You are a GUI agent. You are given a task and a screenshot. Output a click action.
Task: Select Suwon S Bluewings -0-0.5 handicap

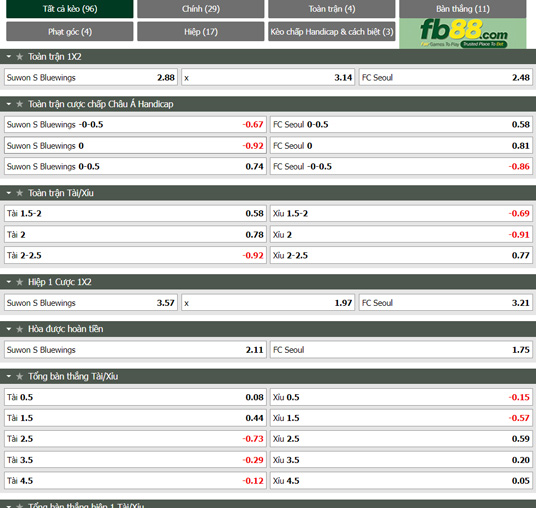135,124
